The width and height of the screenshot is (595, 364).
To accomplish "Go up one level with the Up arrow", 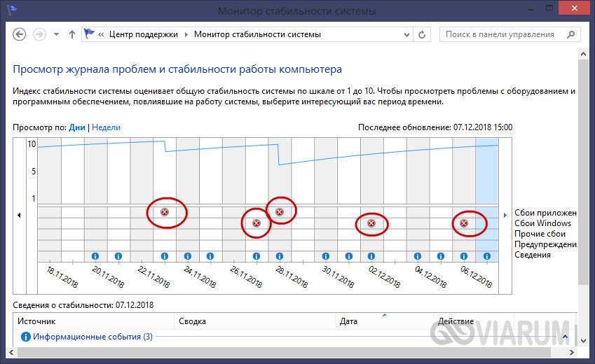I will (71, 34).
